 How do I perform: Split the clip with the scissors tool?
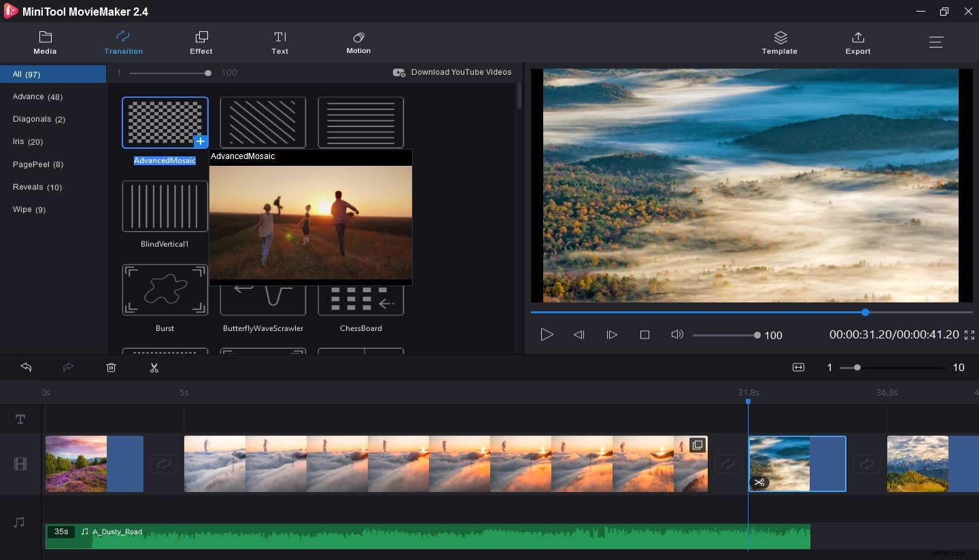(x=154, y=368)
